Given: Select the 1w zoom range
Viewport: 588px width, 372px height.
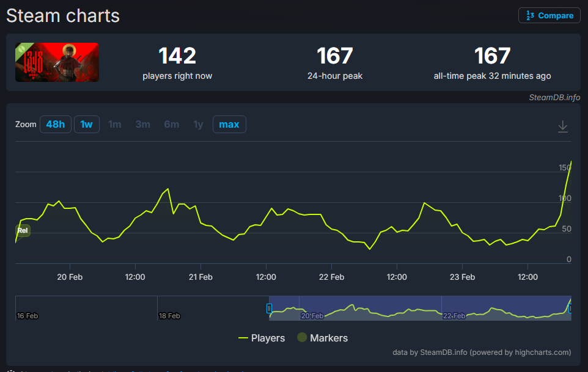Looking at the screenshot, I should [87, 125].
